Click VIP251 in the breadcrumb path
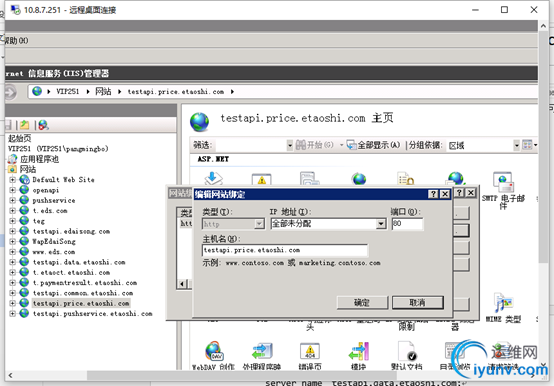554x386 pixels. pos(67,91)
